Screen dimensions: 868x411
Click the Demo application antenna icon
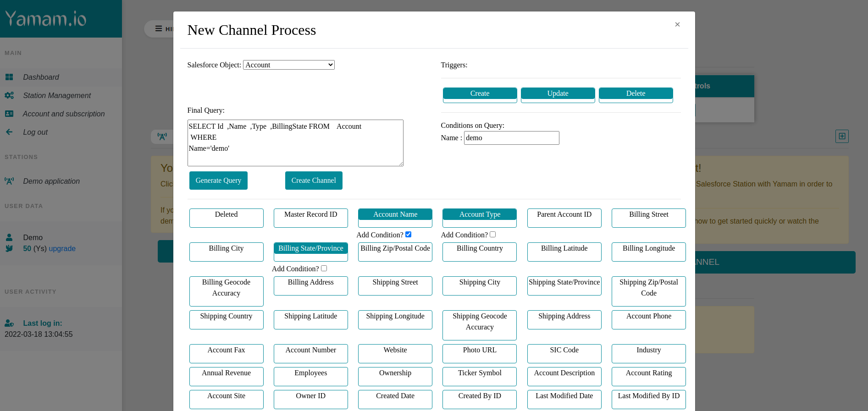click(x=9, y=181)
